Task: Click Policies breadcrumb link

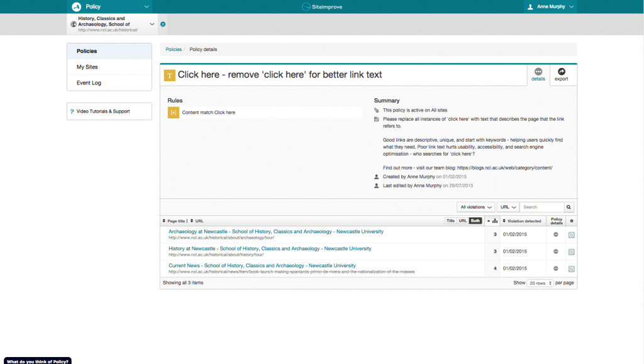Action: click(x=174, y=49)
